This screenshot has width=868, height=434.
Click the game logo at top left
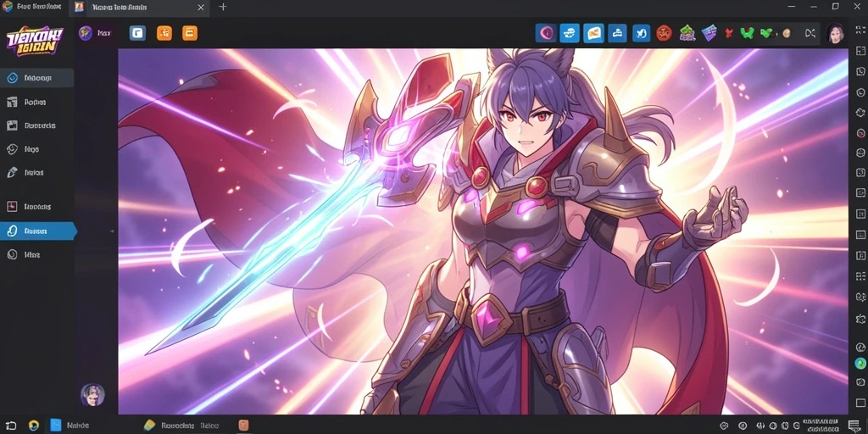click(35, 41)
